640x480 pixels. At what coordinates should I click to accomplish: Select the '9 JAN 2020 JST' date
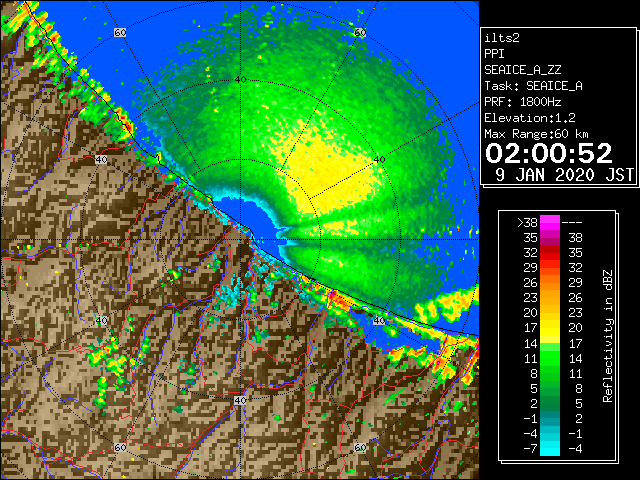[564, 175]
